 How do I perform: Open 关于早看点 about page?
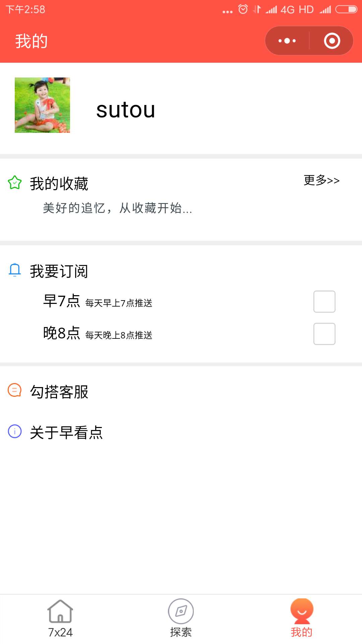click(x=66, y=432)
